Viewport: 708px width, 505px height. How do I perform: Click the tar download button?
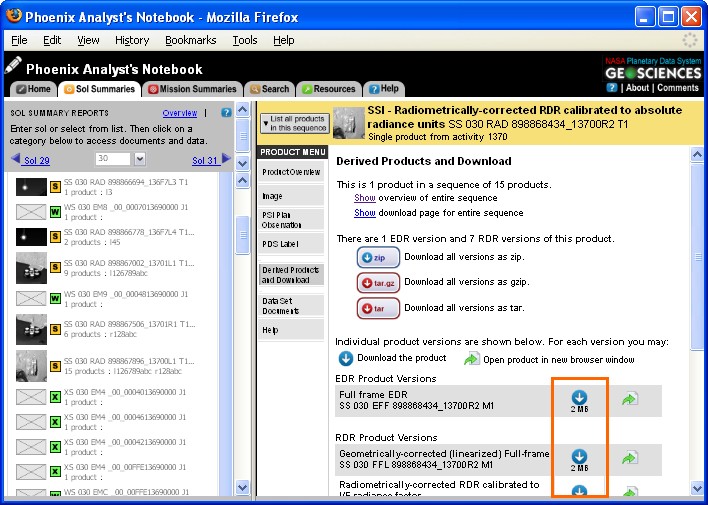click(378, 308)
